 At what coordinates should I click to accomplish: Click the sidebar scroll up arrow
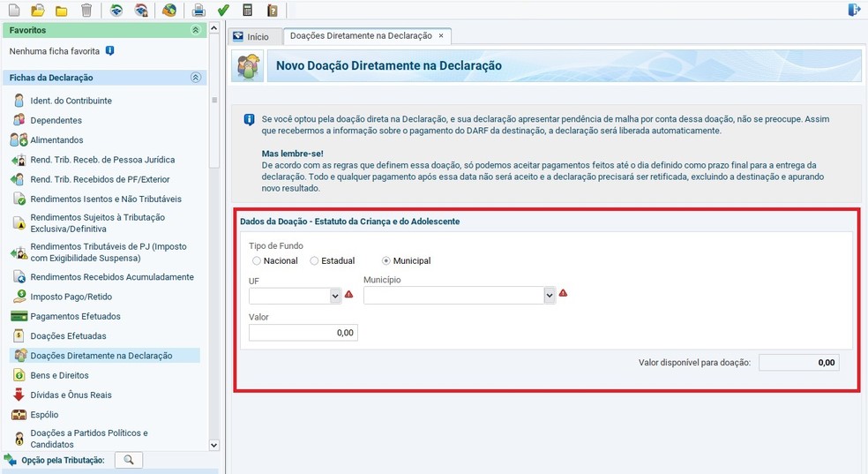pyautogui.click(x=214, y=27)
